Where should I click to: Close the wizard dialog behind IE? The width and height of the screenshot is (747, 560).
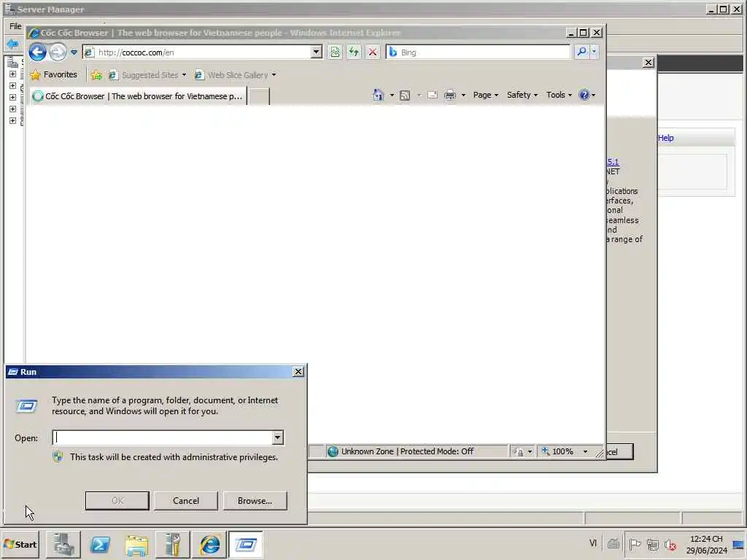(649, 63)
